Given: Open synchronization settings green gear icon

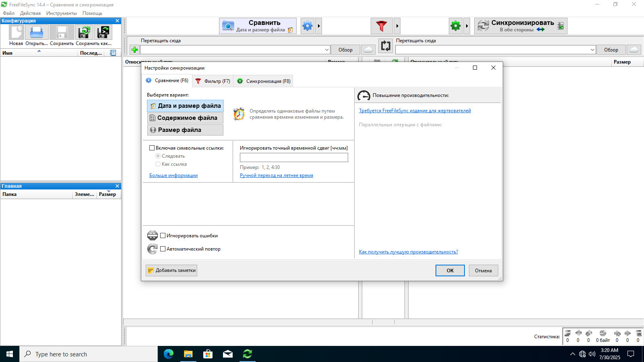Looking at the screenshot, I should point(456,26).
